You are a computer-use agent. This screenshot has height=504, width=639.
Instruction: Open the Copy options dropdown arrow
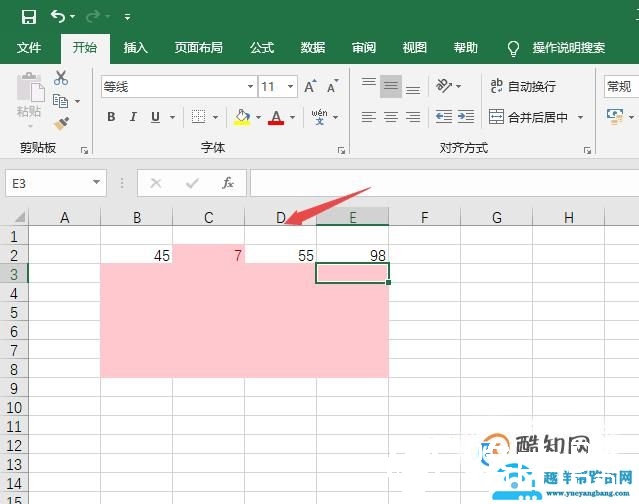(77, 101)
